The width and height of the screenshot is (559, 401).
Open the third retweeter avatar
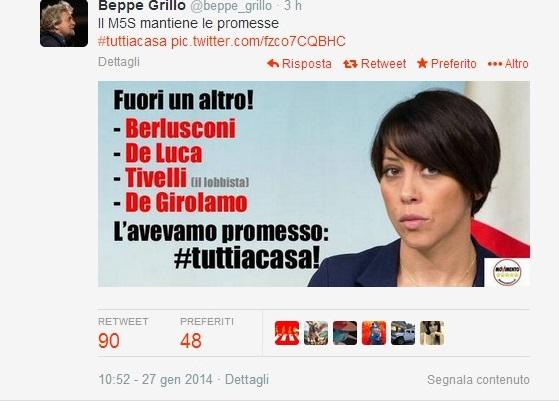point(345,333)
